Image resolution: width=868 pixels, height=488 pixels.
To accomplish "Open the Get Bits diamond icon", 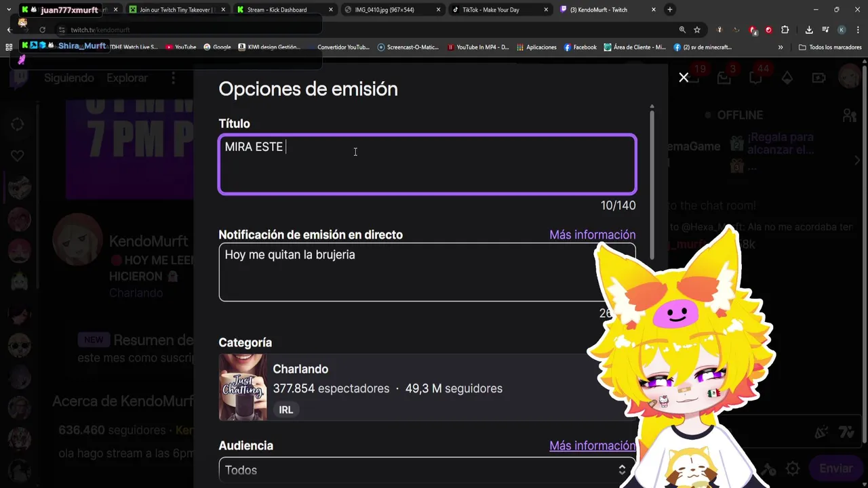I will [x=787, y=78].
